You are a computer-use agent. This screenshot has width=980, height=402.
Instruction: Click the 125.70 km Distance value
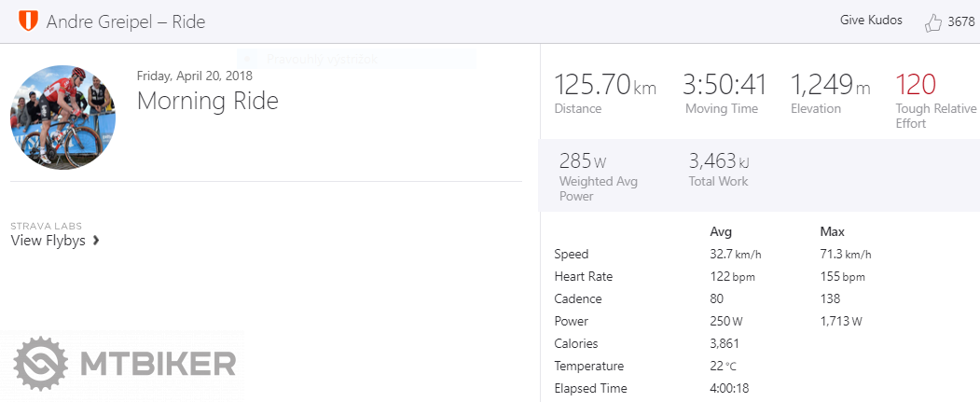(x=605, y=85)
